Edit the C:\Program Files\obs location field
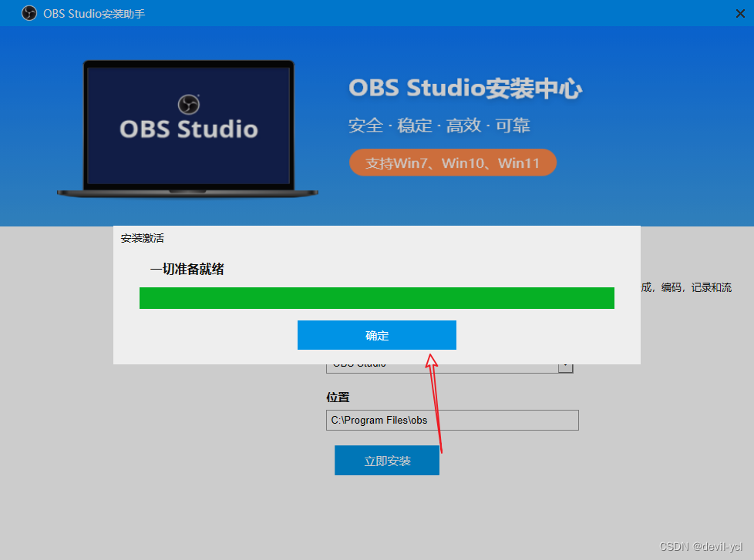 (452, 421)
